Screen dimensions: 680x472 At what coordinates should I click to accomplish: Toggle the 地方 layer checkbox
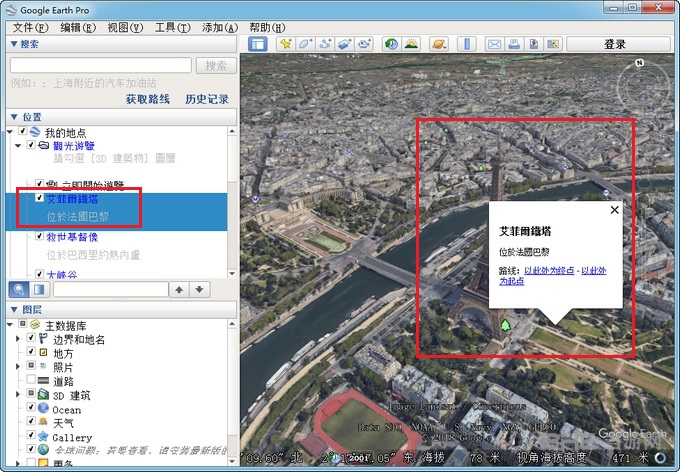tap(31, 351)
